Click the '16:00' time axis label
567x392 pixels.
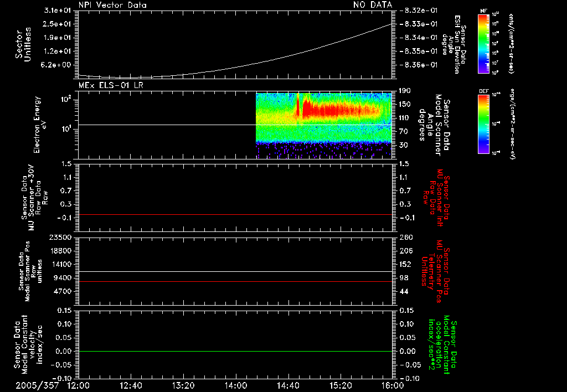pos(393,385)
